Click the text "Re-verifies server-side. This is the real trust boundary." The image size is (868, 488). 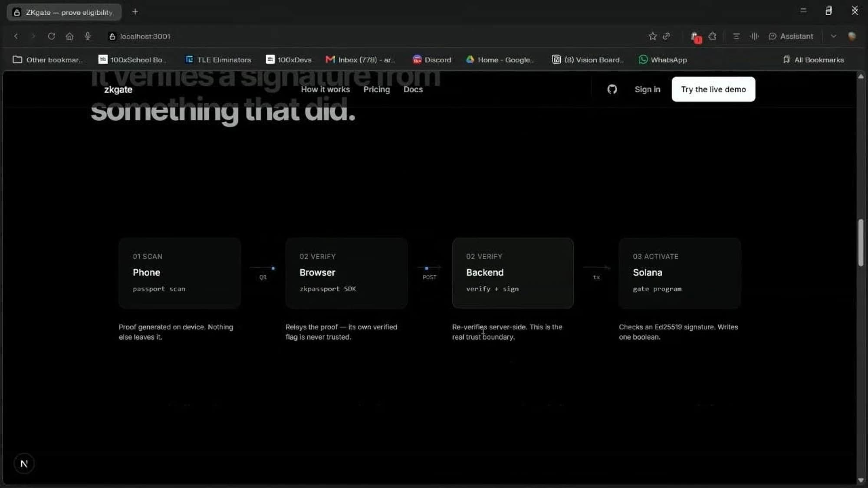pos(507,332)
